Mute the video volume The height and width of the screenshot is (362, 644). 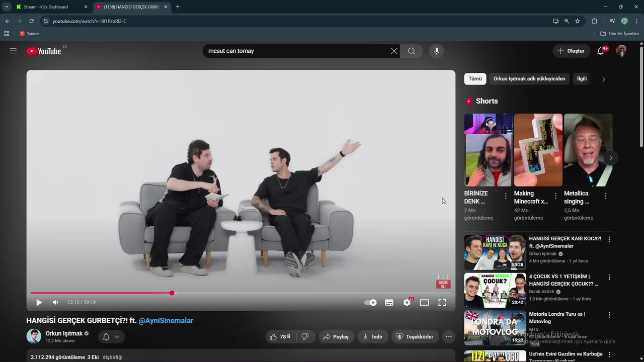point(55,302)
